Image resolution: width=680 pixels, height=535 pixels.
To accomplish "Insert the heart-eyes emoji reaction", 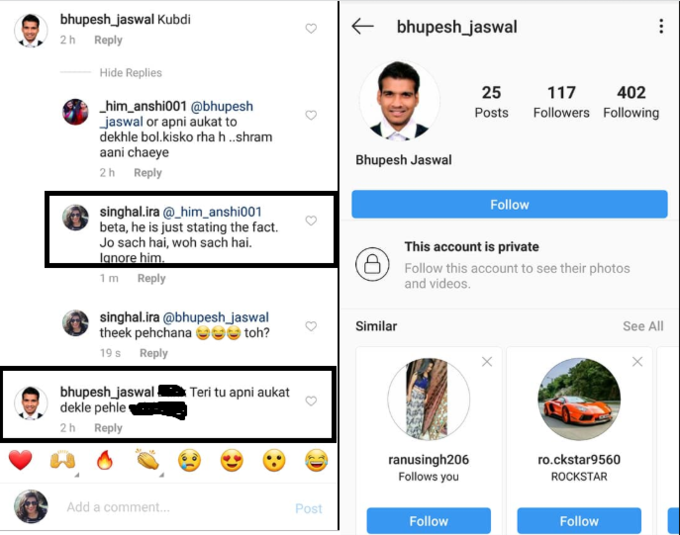I will (232, 460).
